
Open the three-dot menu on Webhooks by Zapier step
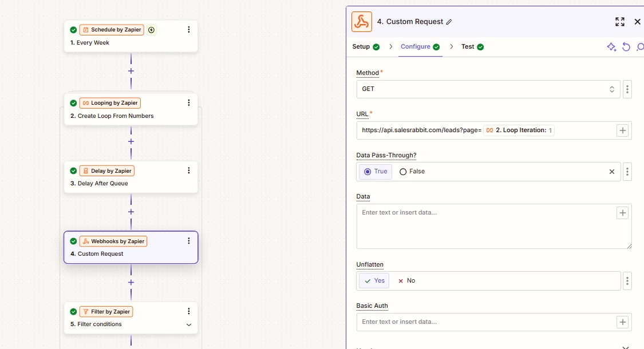tap(188, 241)
